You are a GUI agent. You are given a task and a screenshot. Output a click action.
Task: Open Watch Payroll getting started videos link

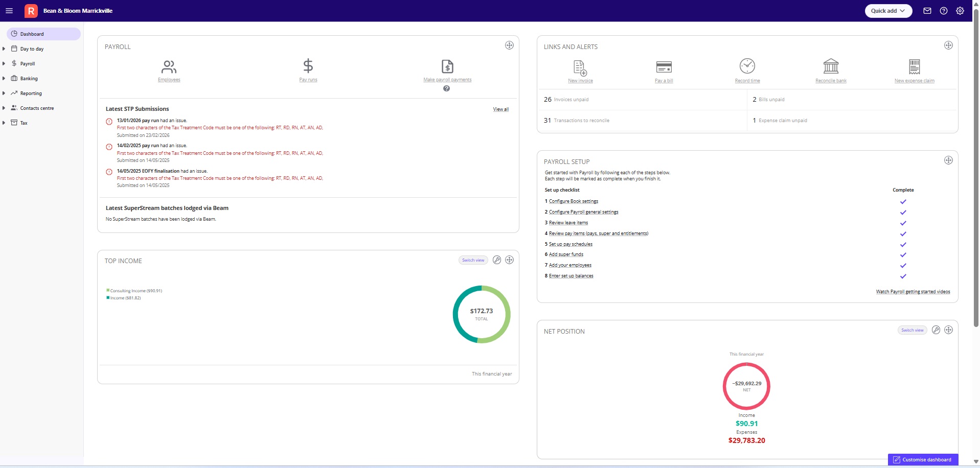pos(913,292)
